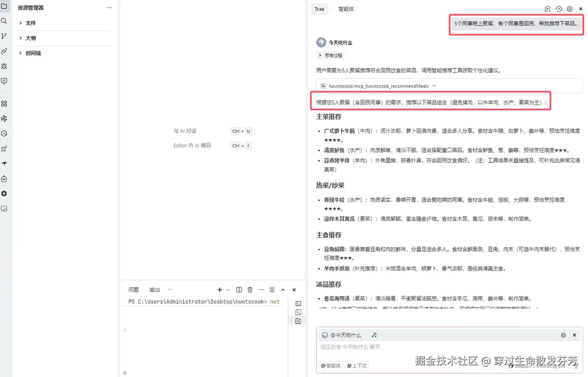Viewport: 588px width, 377px height.
Task: Click the chat message input field
Action: (x=449, y=347)
